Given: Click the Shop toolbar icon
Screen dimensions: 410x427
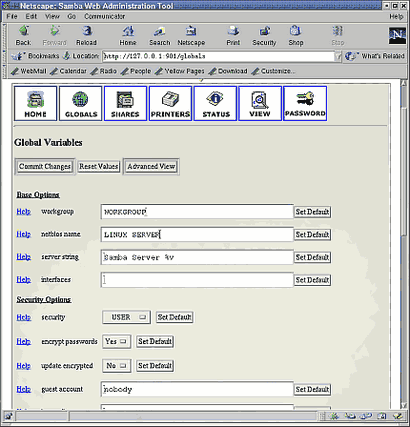Looking at the screenshot, I should point(296,36).
